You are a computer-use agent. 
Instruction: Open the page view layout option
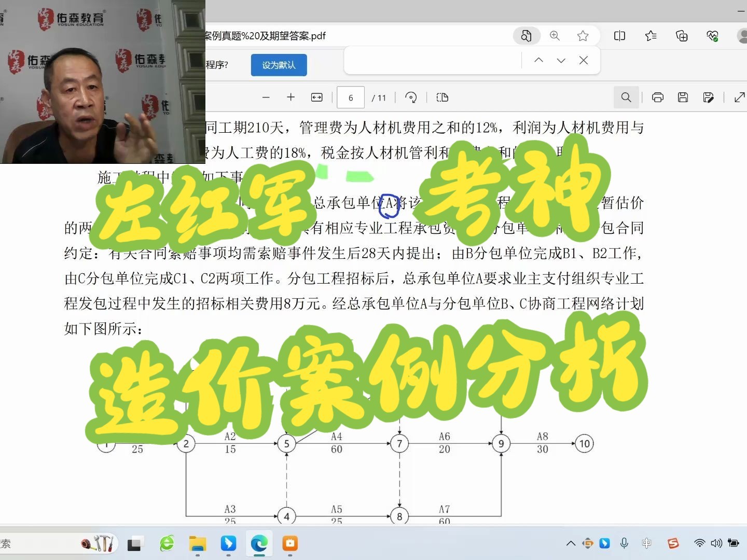coord(442,97)
